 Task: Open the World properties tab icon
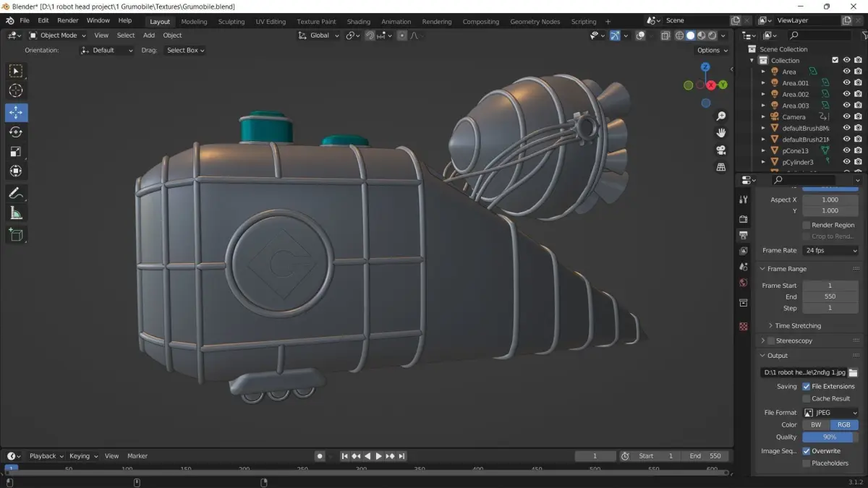744,283
